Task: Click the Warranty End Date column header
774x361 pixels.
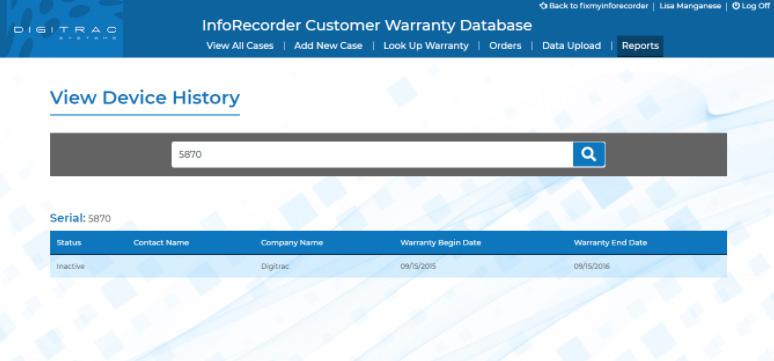Action: pyautogui.click(x=610, y=242)
